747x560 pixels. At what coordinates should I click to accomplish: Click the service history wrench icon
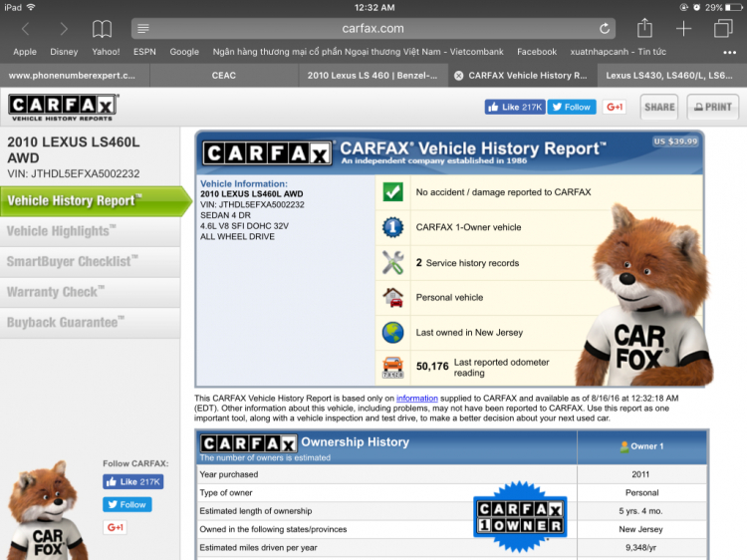[x=393, y=262]
